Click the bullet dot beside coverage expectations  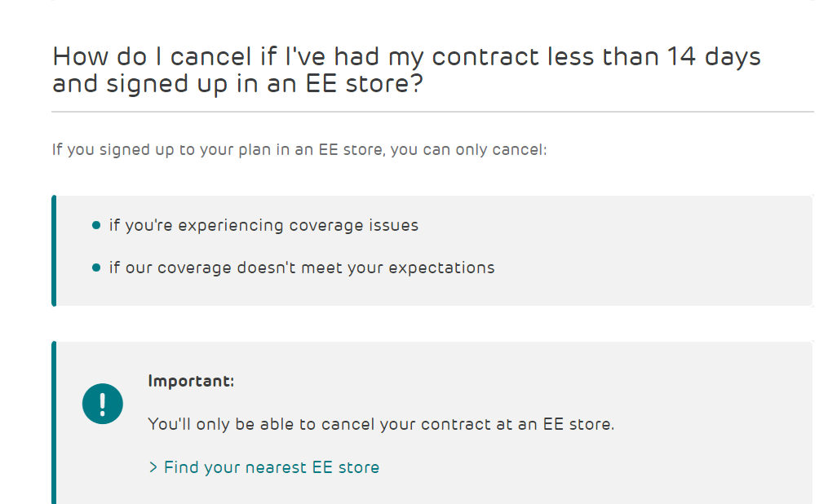tap(96, 267)
